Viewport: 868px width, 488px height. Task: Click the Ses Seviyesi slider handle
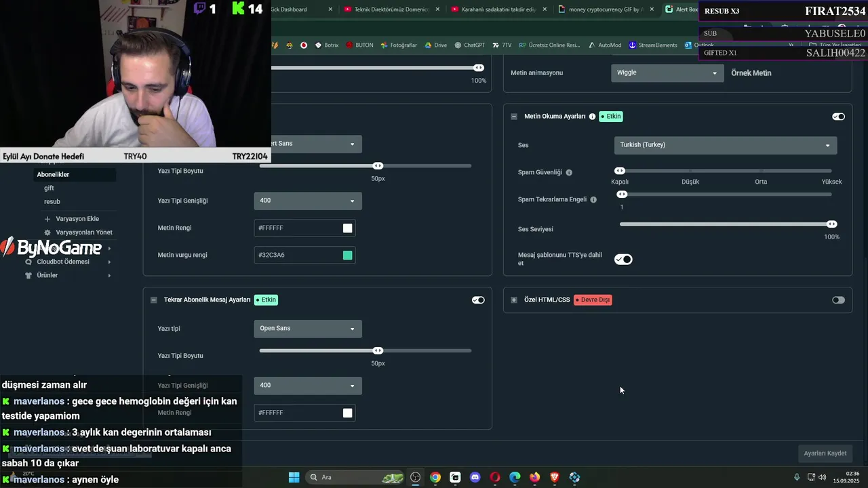[x=831, y=224]
